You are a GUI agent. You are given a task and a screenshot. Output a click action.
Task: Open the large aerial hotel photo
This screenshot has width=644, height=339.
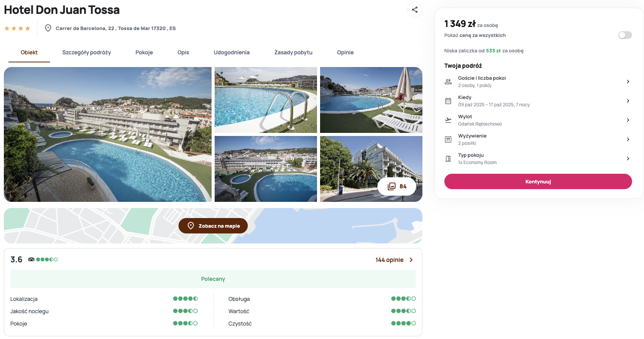pyautogui.click(x=108, y=134)
